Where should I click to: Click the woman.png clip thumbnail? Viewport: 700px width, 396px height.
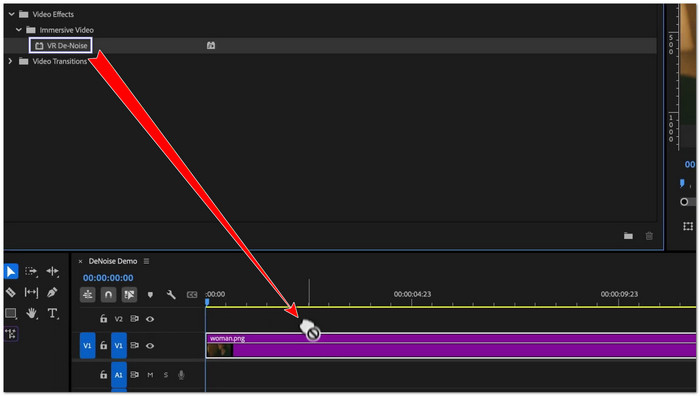(x=220, y=350)
